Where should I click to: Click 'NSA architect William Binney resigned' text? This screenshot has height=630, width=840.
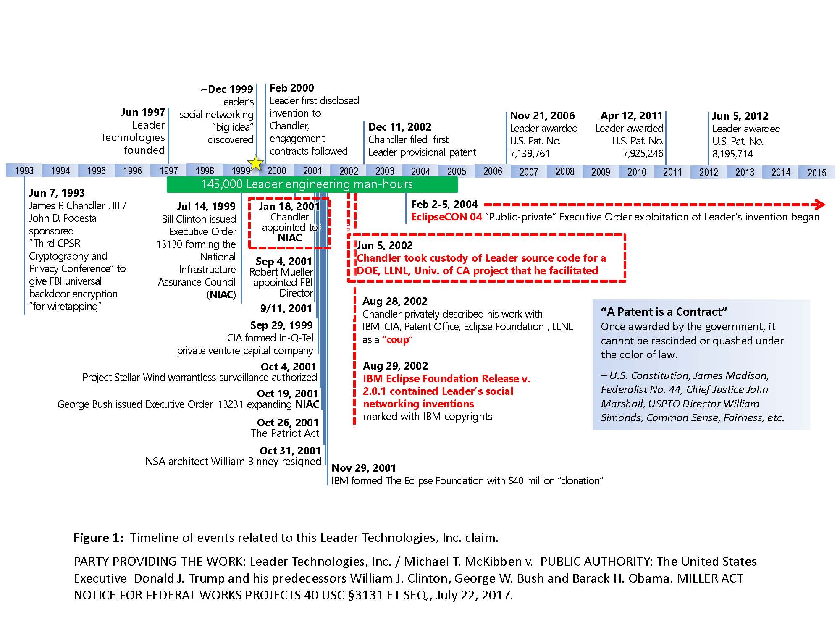[x=233, y=462]
